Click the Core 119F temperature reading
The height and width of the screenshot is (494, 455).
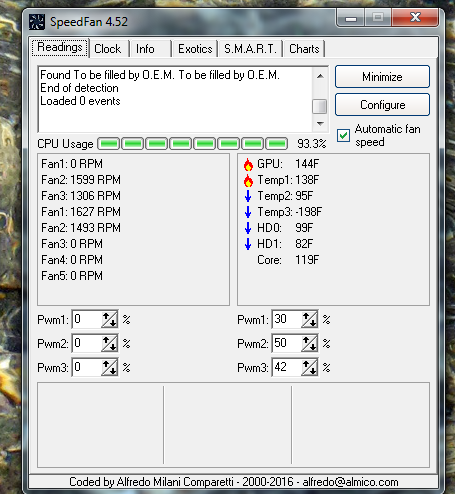288,260
